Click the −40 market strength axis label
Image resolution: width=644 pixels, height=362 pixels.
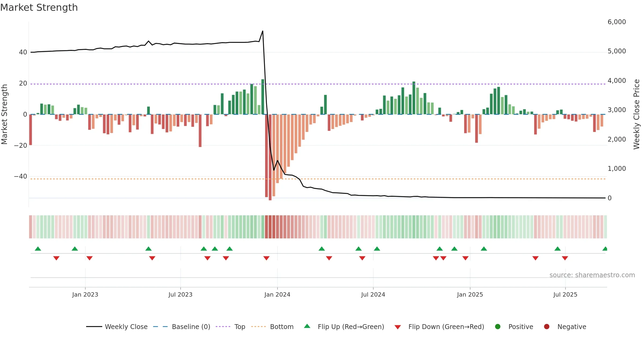pyautogui.click(x=21, y=176)
